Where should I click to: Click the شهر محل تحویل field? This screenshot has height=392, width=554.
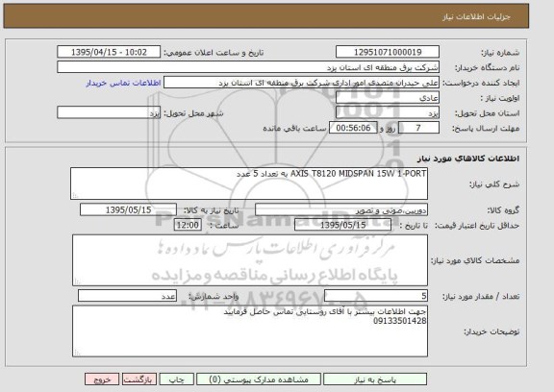109,112
